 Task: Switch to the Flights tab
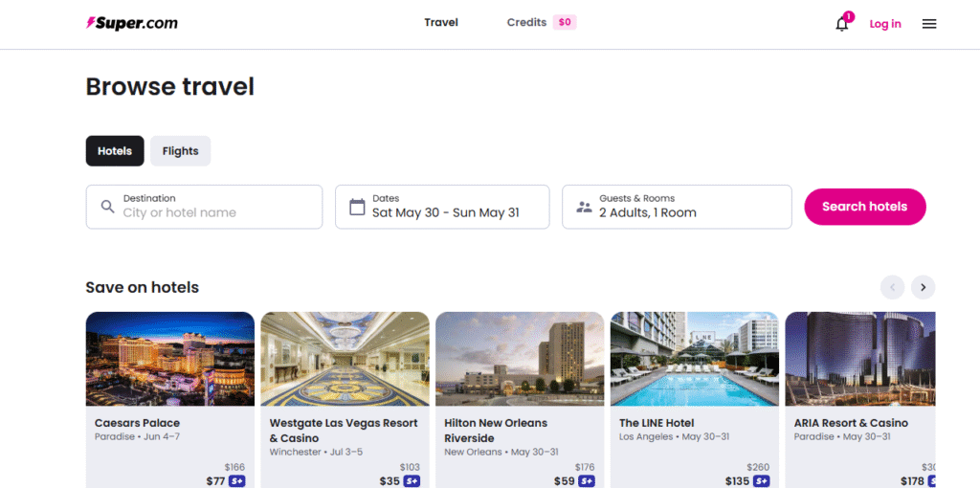pyautogui.click(x=181, y=151)
